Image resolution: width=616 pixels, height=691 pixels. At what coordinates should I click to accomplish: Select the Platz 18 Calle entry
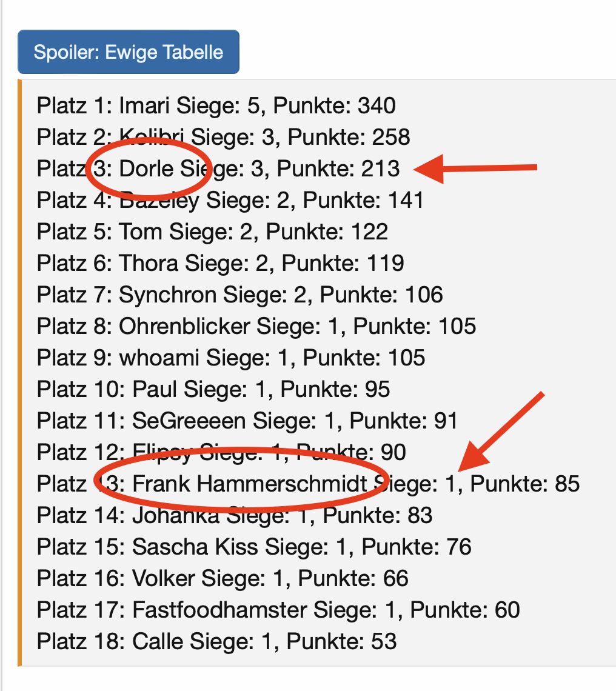(x=216, y=641)
